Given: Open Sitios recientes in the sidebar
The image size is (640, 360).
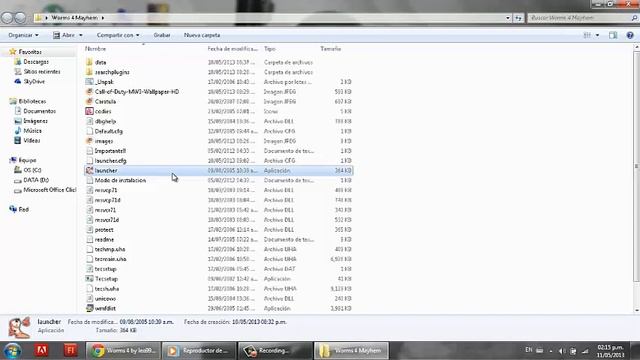Looking at the screenshot, I should click(42, 72).
